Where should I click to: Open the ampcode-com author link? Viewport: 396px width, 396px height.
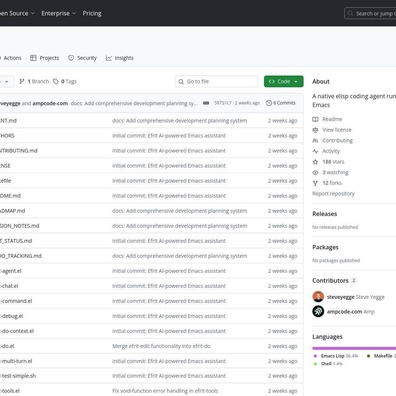(50, 103)
